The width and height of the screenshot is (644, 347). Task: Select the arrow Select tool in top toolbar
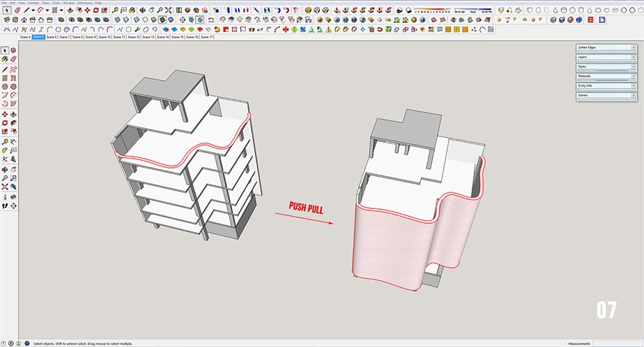pyautogui.click(x=7, y=10)
